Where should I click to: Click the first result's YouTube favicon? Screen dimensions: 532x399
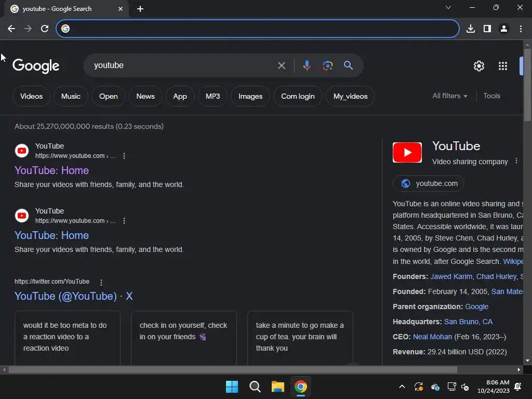(x=22, y=151)
